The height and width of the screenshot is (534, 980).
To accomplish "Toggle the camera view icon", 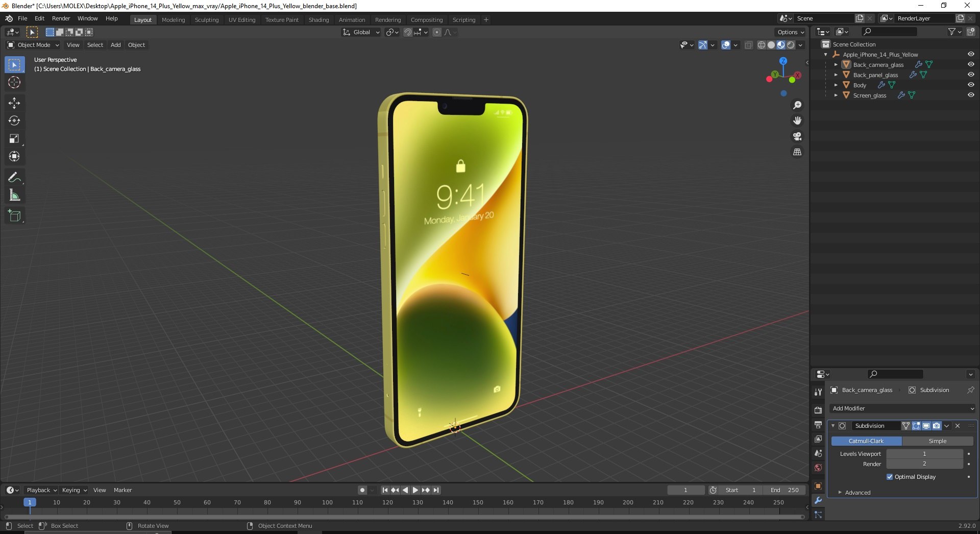I will [x=797, y=136].
